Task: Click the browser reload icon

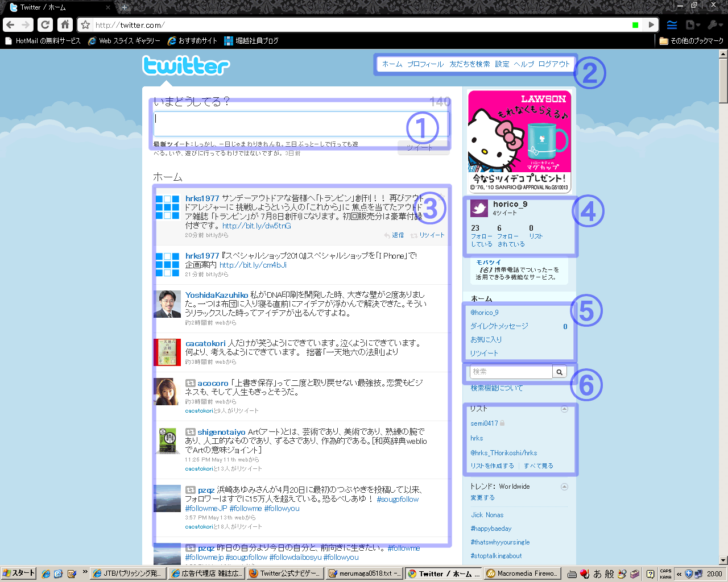Action: [x=45, y=24]
